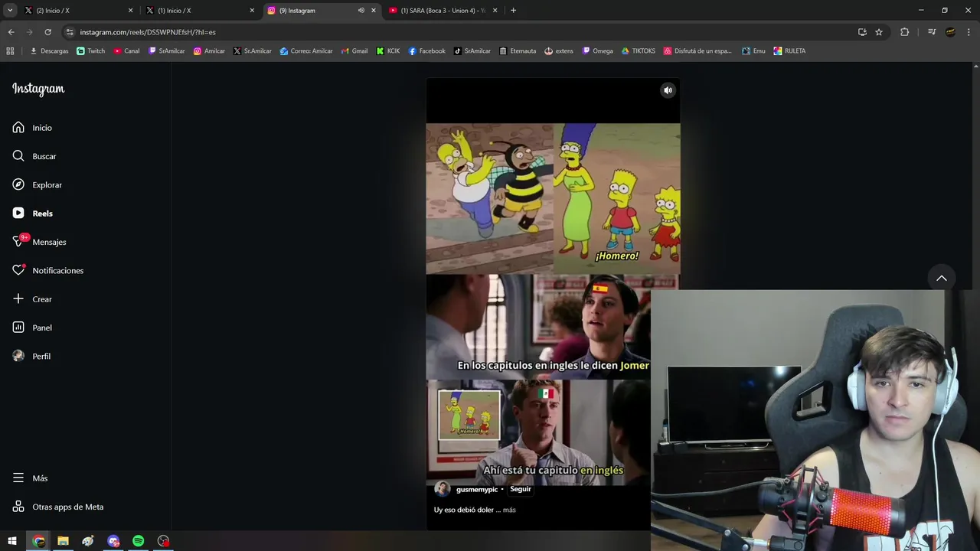Open the Panel dashboard item
This screenshot has width=980, height=551.
pos(32,328)
